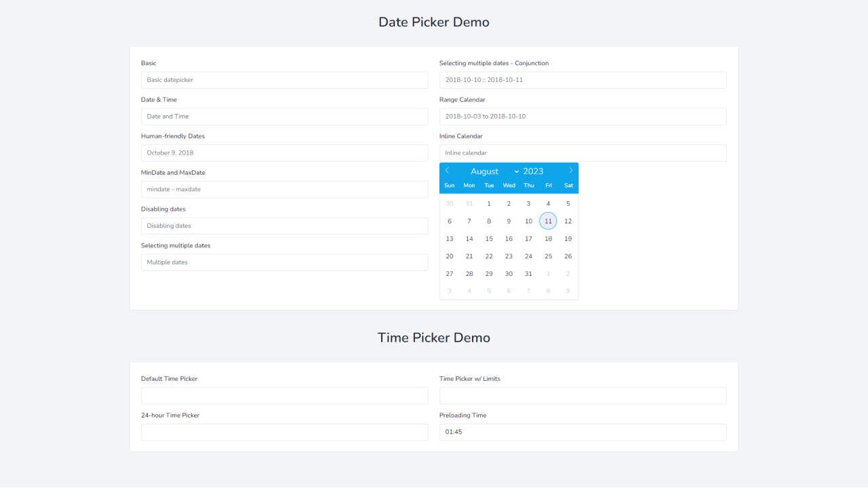Open the Date and Time picker field
This screenshot has height=488, width=868.
284,116
